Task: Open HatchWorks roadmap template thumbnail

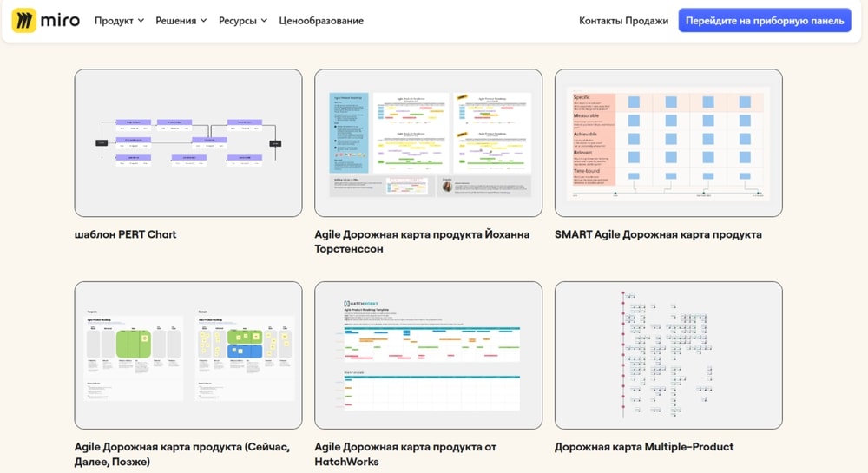Action: pos(429,355)
